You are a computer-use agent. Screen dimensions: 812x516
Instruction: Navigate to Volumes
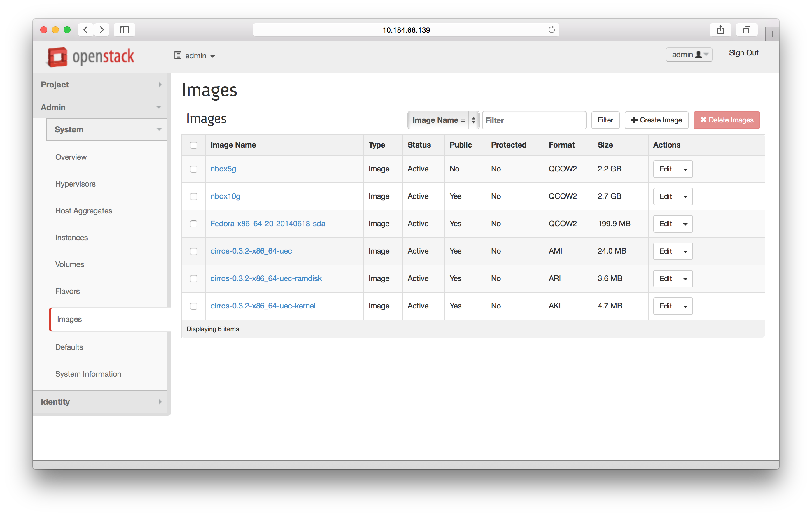tap(69, 264)
